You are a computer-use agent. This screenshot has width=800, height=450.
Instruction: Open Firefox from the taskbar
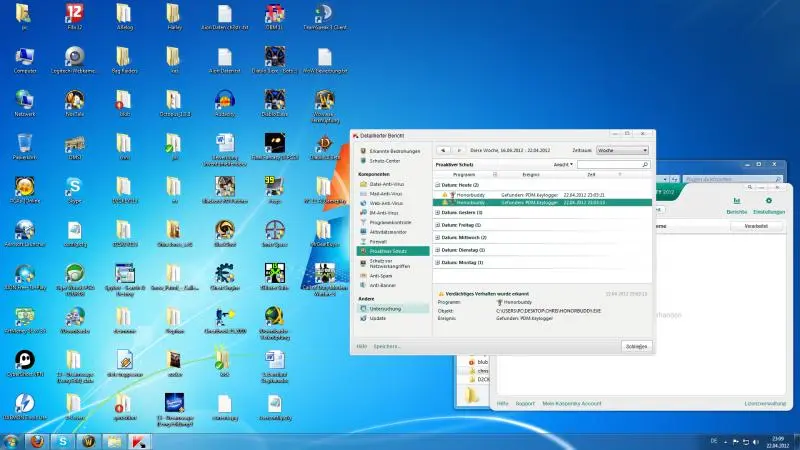point(37,440)
